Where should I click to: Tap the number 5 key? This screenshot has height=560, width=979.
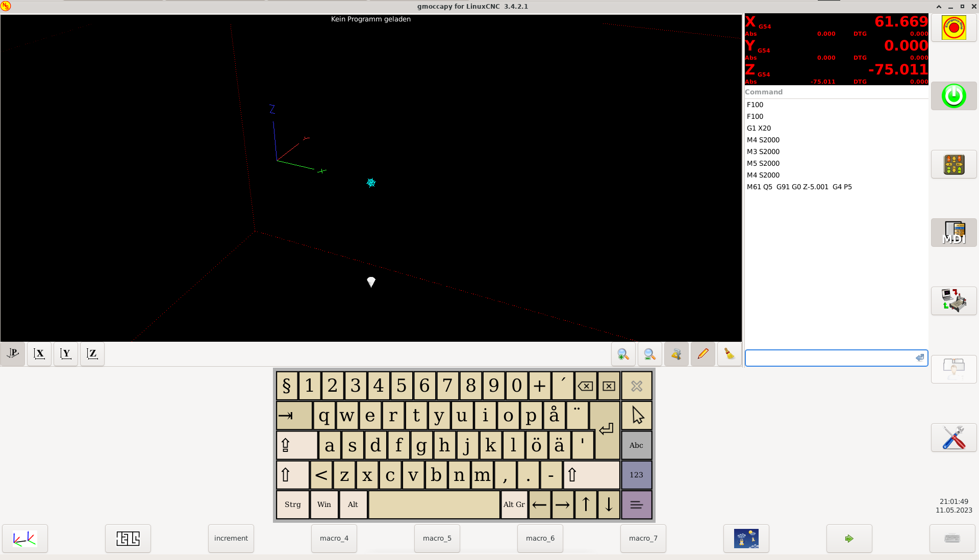401,386
